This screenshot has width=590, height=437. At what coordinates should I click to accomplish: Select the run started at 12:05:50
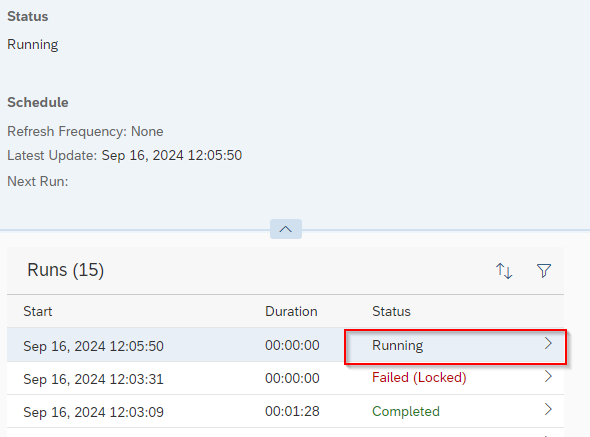click(285, 345)
